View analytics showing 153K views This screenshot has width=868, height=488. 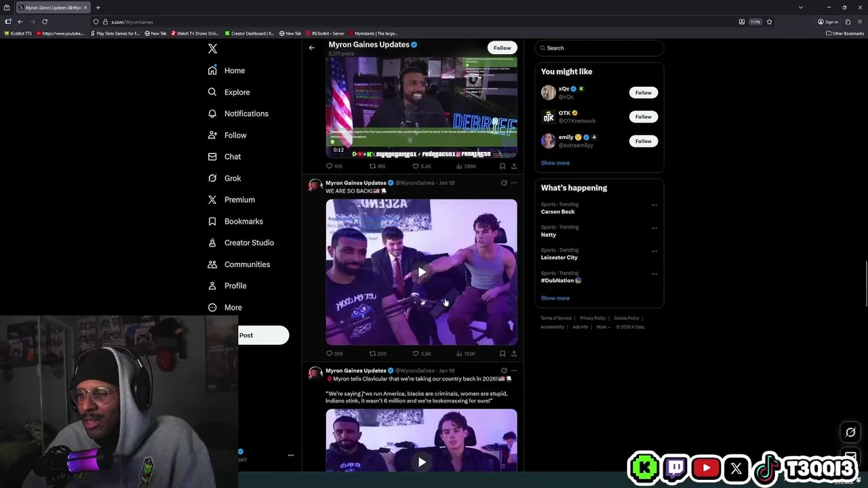(466, 354)
